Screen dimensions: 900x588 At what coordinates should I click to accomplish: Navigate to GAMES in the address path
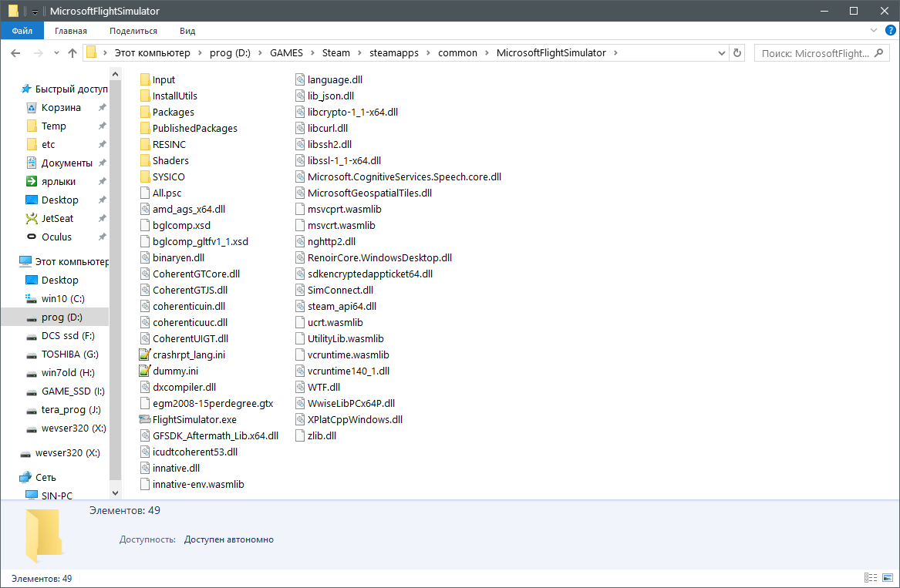(286, 52)
